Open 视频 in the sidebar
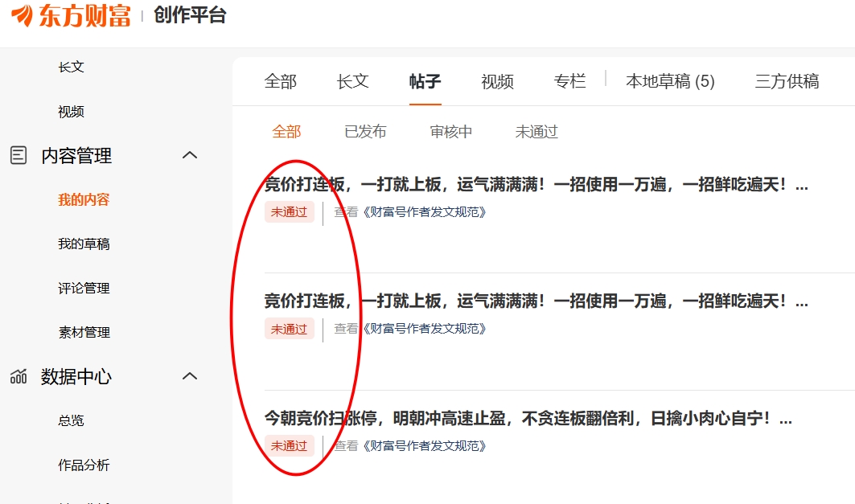Screen dimensions: 855x504 [x=71, y=112]
